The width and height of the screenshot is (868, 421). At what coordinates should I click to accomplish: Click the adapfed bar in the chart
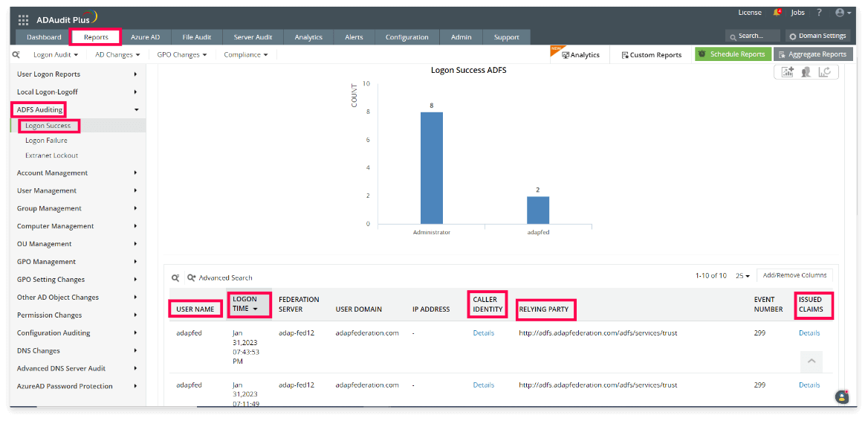point(538,210)
